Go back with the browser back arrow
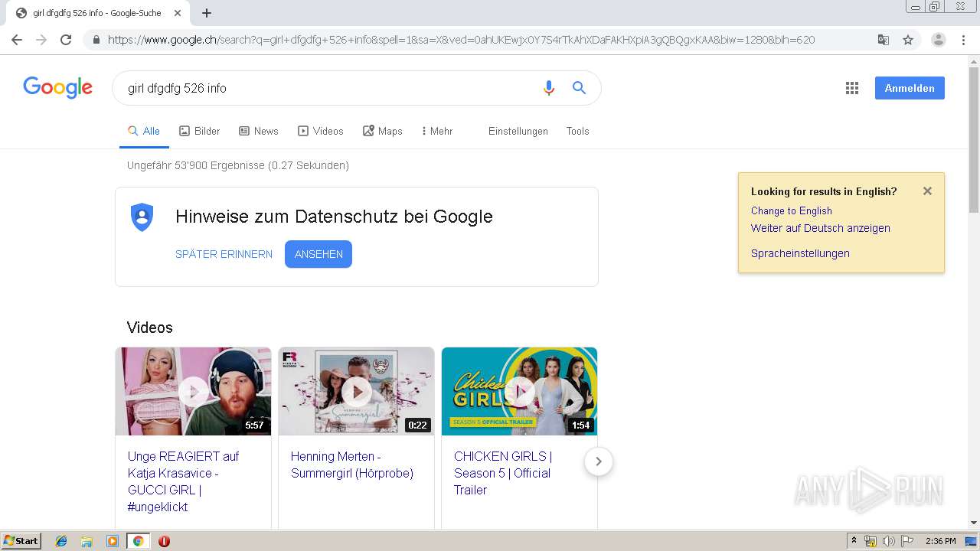The height and width of the screenshot is (551, 980). [x=17, y=40]
